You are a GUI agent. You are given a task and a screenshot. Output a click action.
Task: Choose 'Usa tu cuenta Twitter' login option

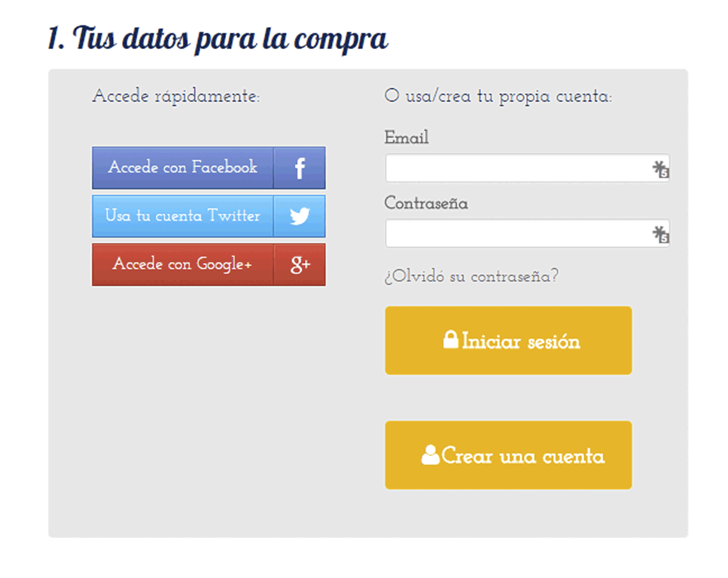click(x=209, y=216)
